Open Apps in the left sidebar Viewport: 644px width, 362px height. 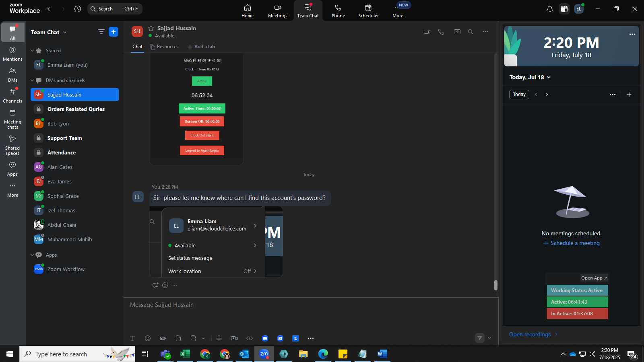click(x=12, y=169)
